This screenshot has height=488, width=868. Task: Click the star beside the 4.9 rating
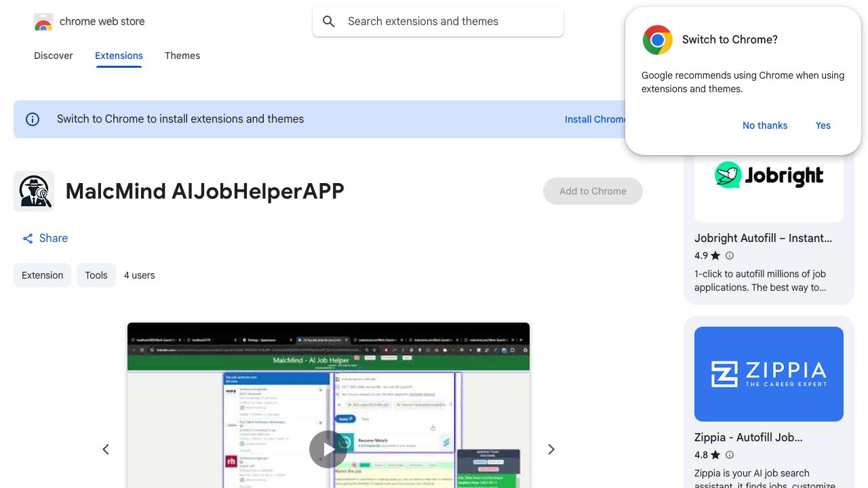pos(715,256)
